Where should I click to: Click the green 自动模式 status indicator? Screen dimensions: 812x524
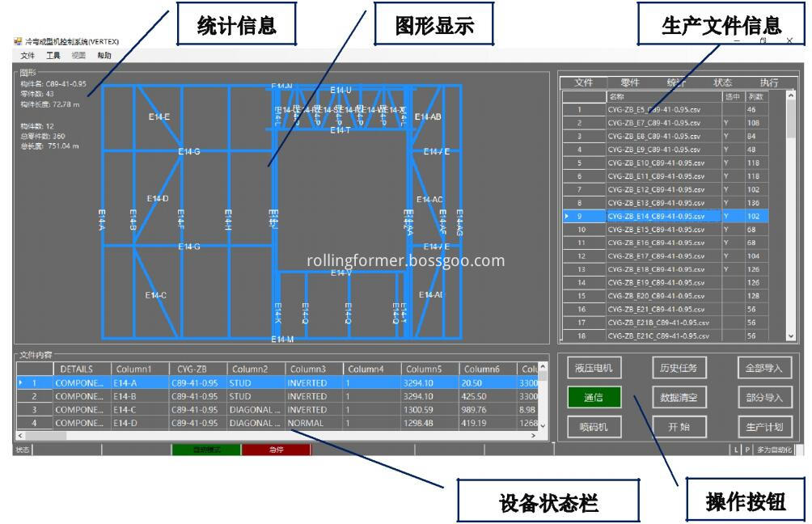tap(206, 450)
